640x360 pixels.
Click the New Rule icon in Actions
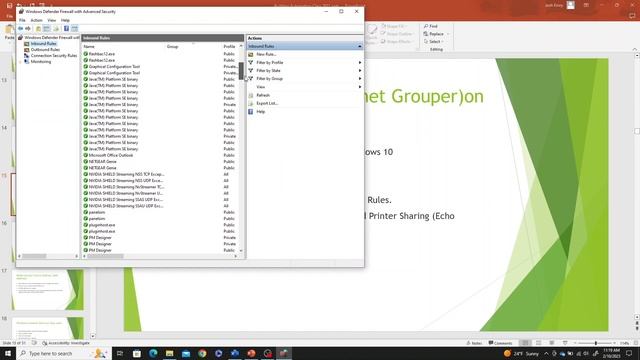point(251,54)
